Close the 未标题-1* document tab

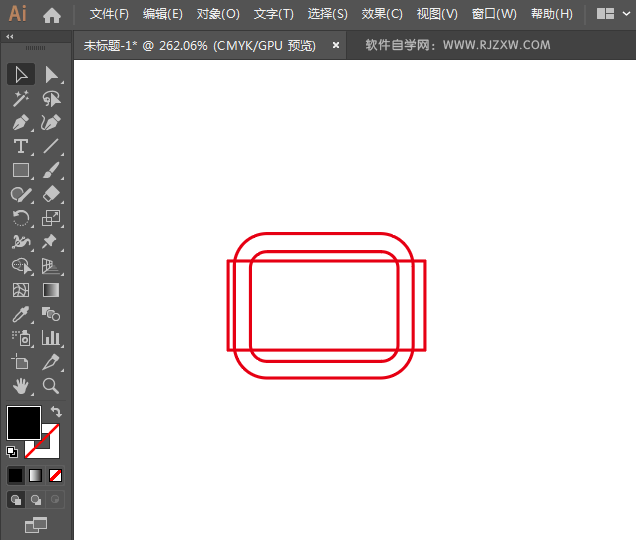(336, 45)
